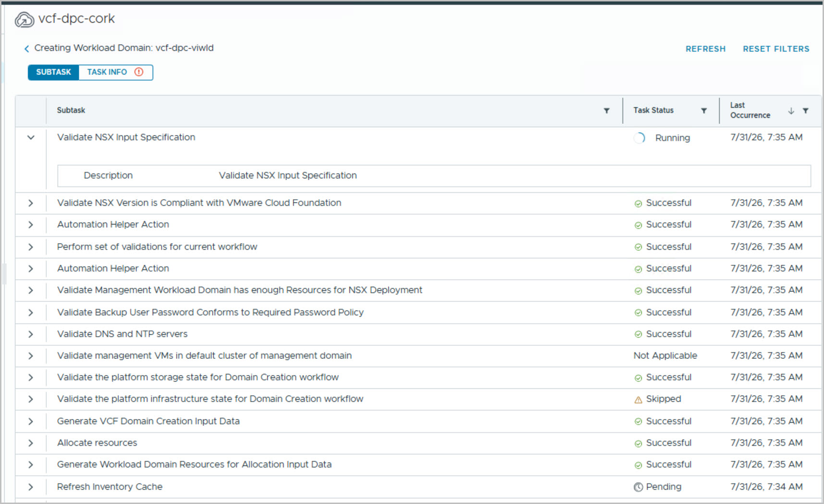824x504 pixels.
Task: Open the Last Occurrence column filter icon
Action: [x=806, y=111]
